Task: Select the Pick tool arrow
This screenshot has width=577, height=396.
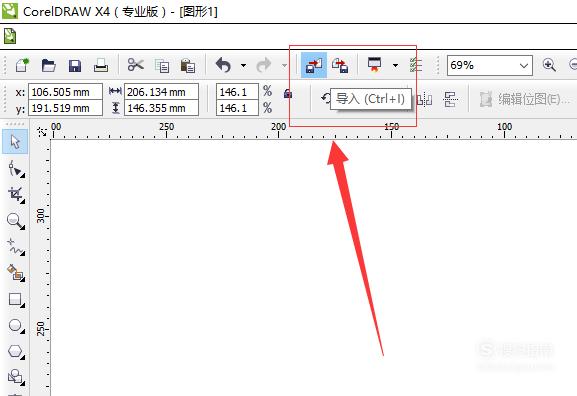Action: coord(15,141)
